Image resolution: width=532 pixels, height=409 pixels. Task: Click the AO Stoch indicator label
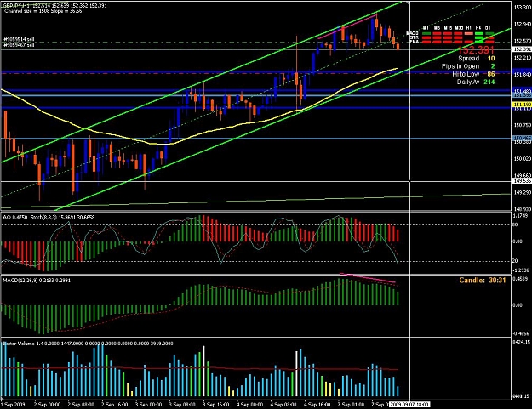(49, 217)
